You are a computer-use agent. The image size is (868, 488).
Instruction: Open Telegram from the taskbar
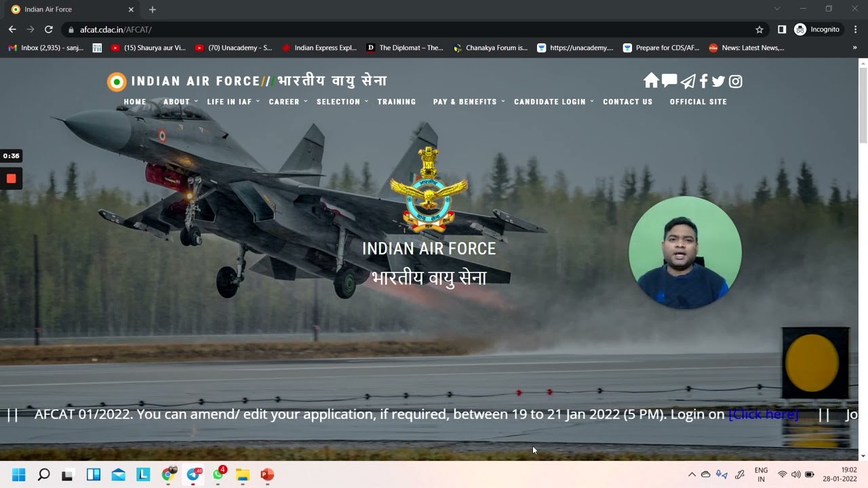[194, 474]
